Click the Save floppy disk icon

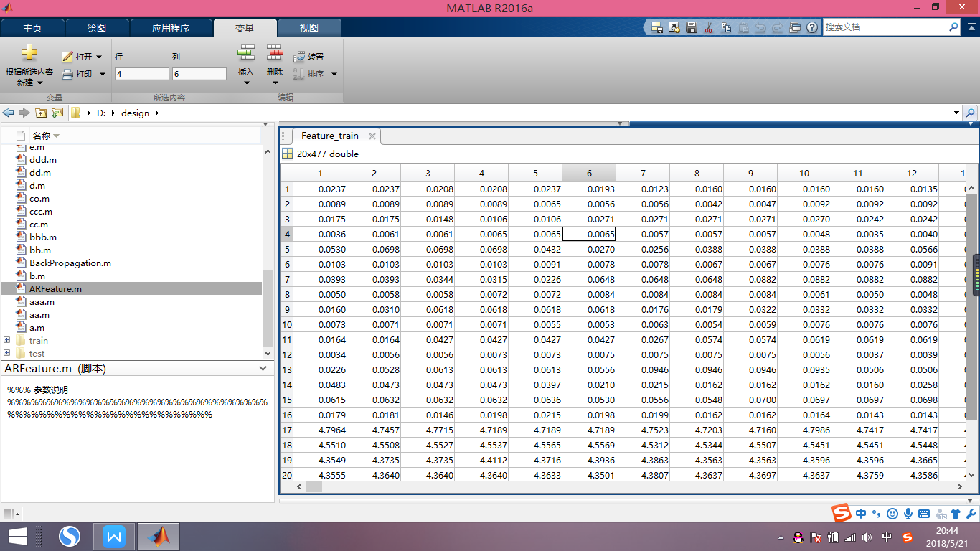pos(692,27)
